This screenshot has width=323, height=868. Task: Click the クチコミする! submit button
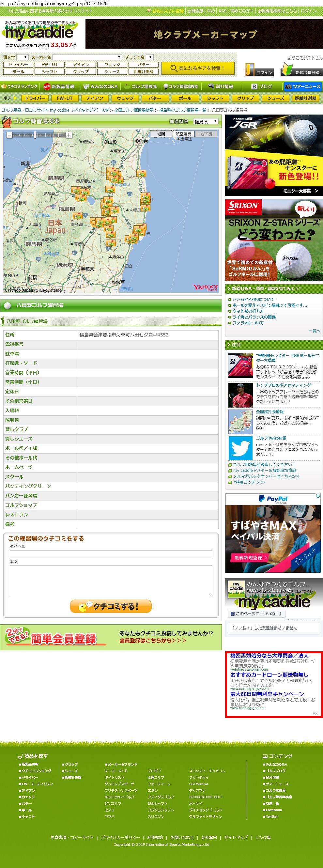click(x=111, y=606)
